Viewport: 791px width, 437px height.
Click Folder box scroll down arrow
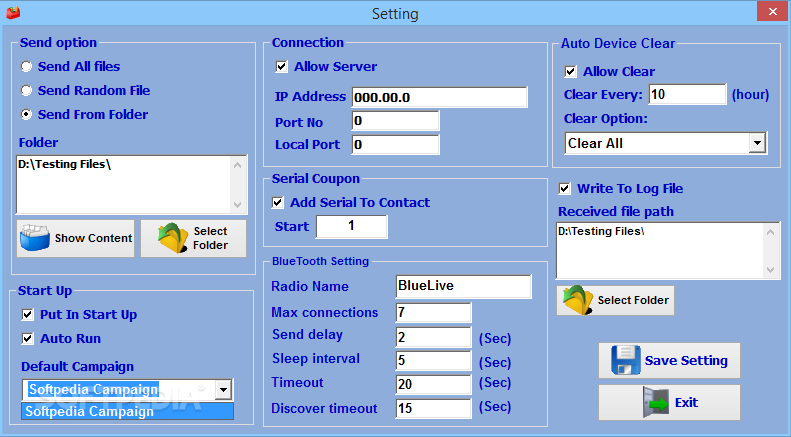point(238,204)
